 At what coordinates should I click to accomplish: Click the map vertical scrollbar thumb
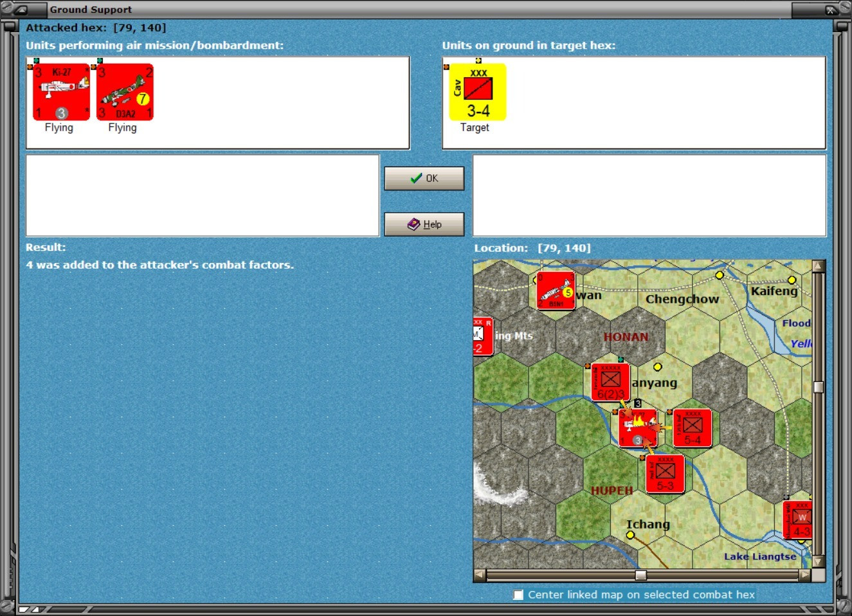(x=819, y=386)
